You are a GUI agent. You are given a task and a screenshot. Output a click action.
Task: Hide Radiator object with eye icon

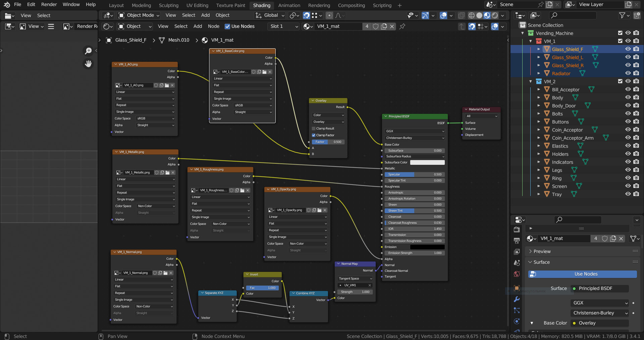628,73
